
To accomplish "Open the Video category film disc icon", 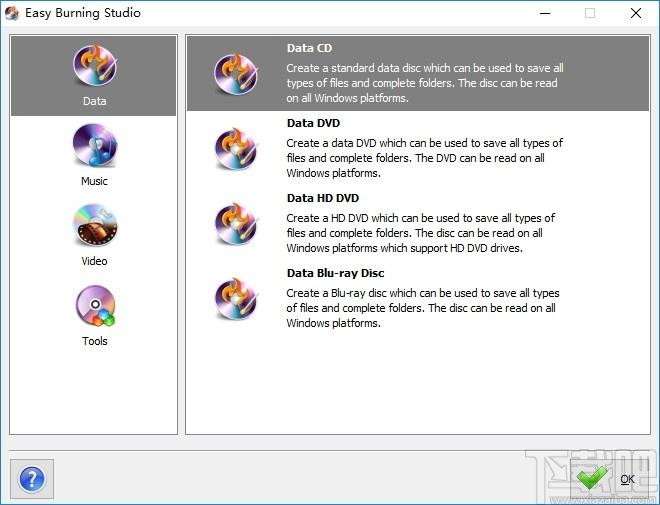I will tap(95, 225).
